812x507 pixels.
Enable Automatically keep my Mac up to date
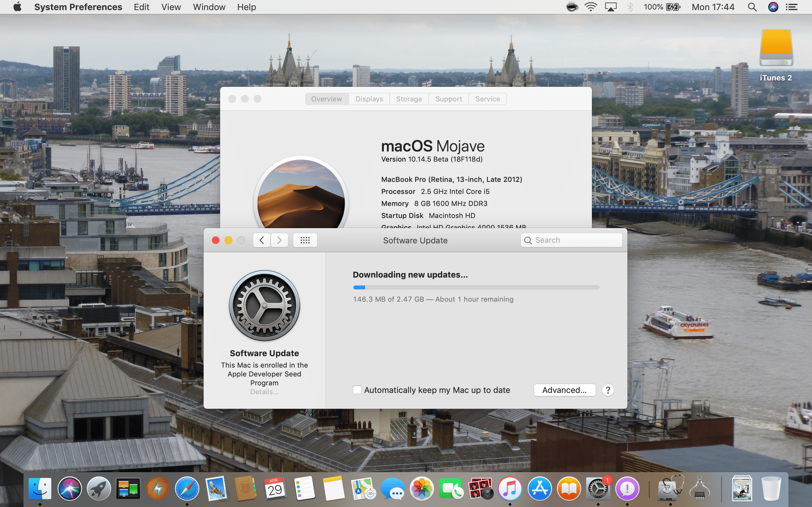click(x=357, y=389)
